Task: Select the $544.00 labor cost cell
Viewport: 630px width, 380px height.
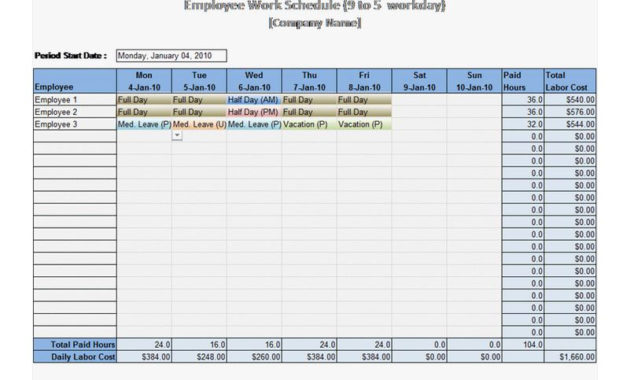Action: tap(570, 124)
